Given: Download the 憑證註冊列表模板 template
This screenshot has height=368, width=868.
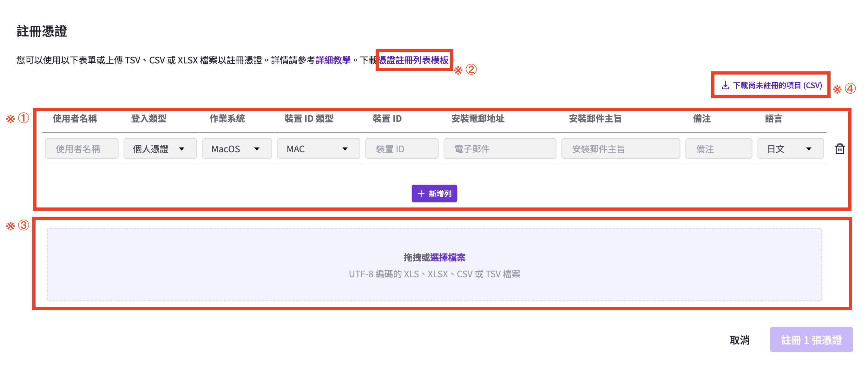Looking at the screenshot, I should pyautogui.click(x=413, y=60).
